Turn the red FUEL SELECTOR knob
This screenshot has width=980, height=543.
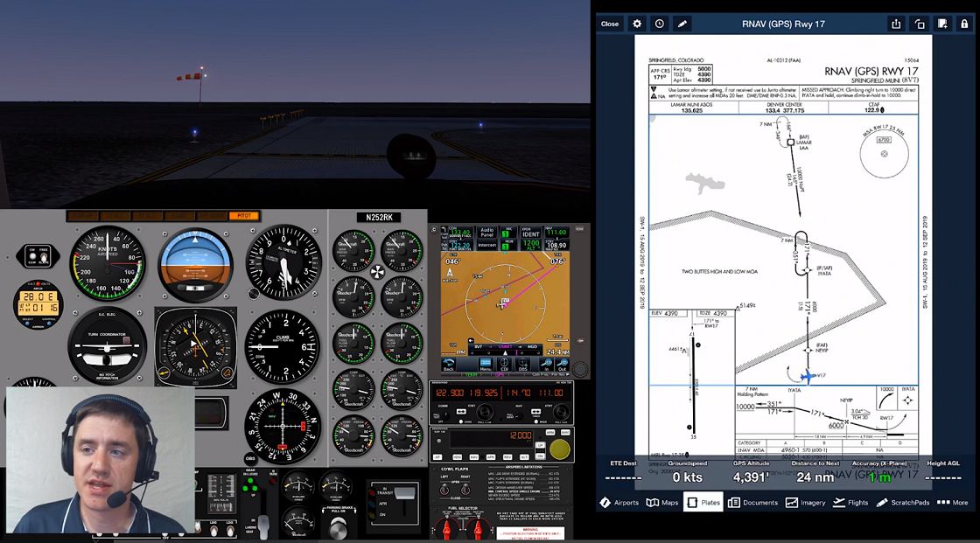click(x=446, y=530)
